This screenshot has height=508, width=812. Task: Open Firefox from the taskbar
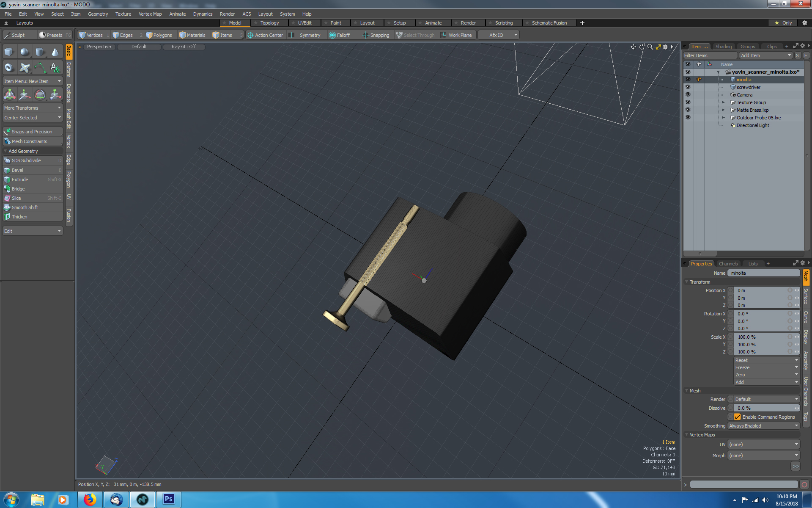pyautogui.click(x=90, y=500)
